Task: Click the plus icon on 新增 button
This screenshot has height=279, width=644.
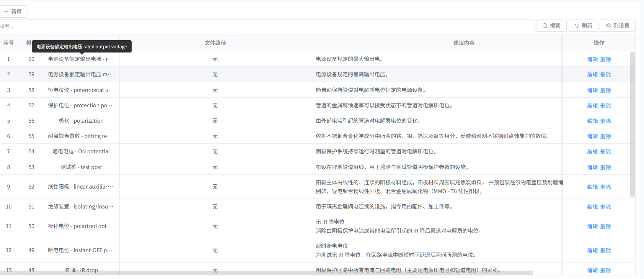Action: pos(6,11)
